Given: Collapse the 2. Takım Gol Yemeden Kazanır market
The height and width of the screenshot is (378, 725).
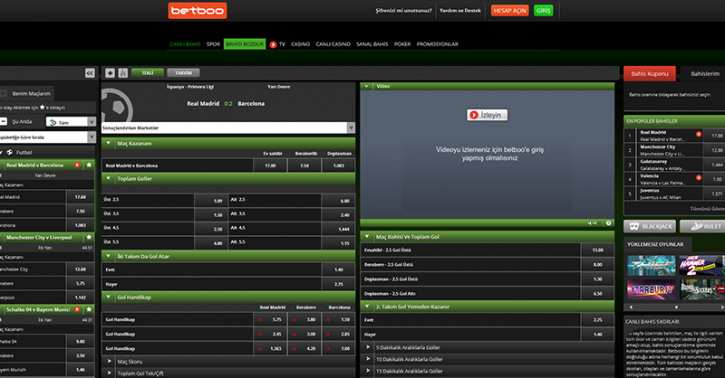Looking at the screenshot, I should (367, 306).
